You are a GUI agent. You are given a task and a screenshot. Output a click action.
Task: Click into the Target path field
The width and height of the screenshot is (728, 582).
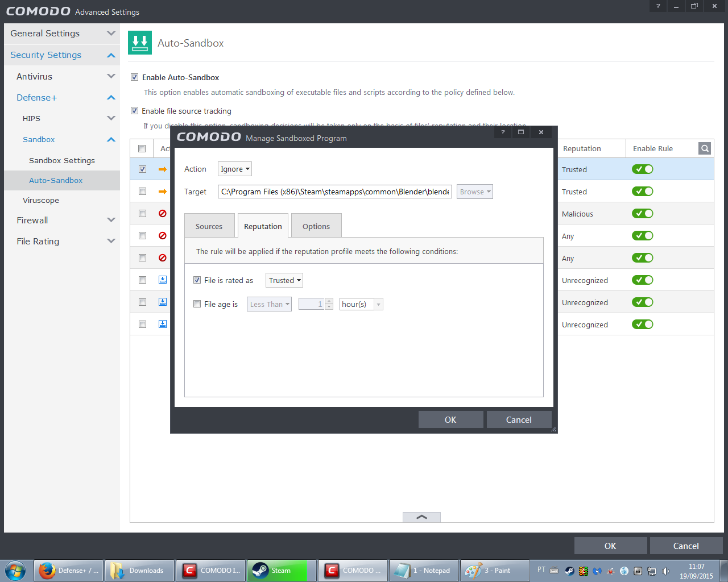pos(335,192)
